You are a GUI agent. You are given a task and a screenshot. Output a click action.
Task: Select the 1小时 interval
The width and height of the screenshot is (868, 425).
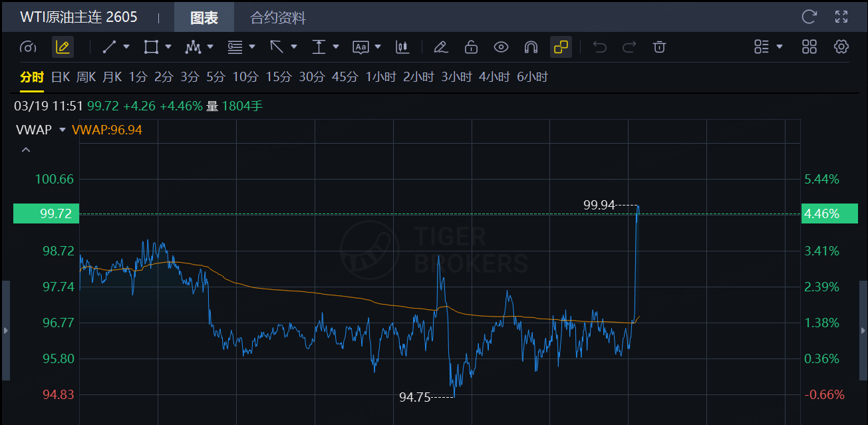point(380,77)
